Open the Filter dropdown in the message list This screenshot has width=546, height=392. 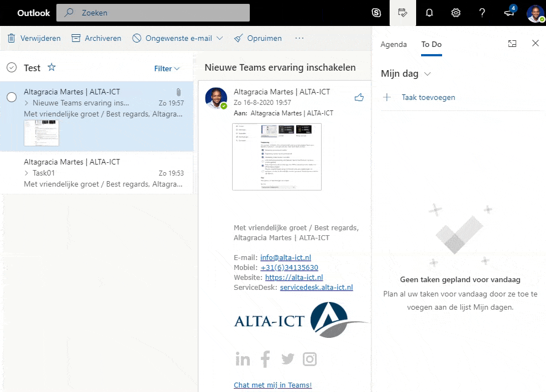[x=166, y=68]
